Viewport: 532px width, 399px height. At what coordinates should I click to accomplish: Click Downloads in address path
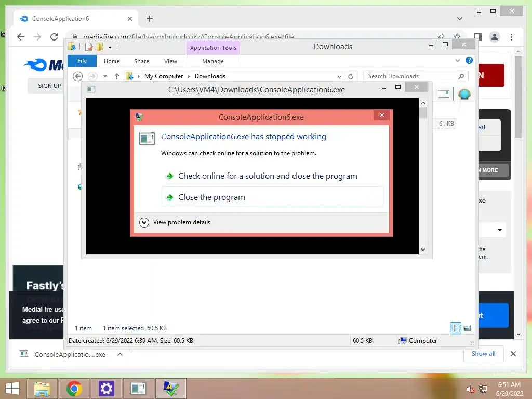[210, 76]
